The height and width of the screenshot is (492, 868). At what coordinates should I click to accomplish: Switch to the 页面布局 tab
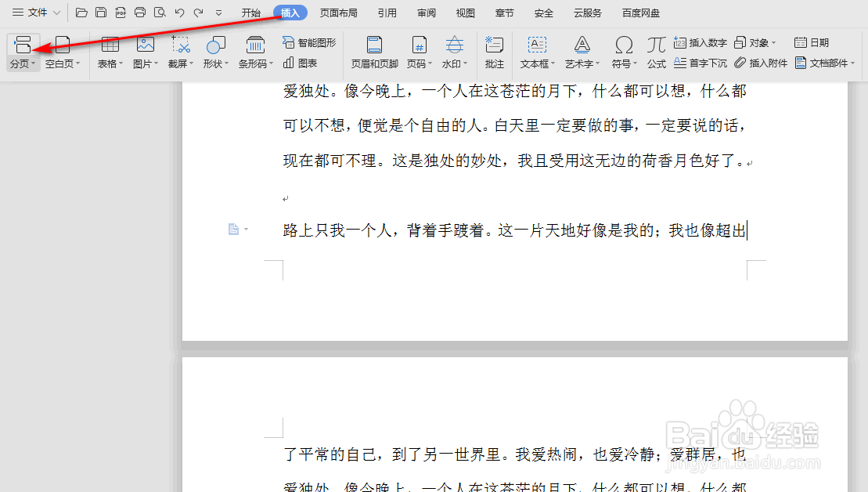(x=339, y=13)
